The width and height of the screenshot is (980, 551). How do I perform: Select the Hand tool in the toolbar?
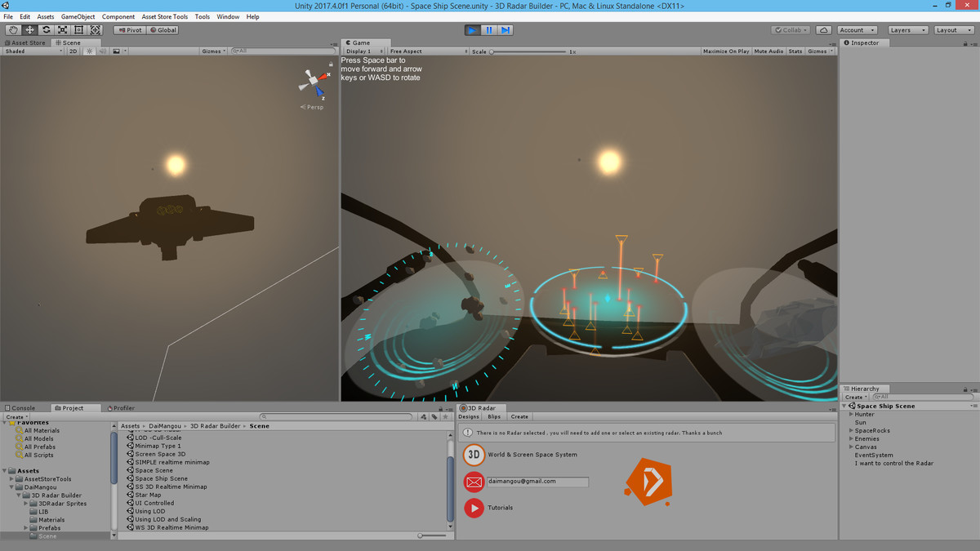click(x=14, y=29)
